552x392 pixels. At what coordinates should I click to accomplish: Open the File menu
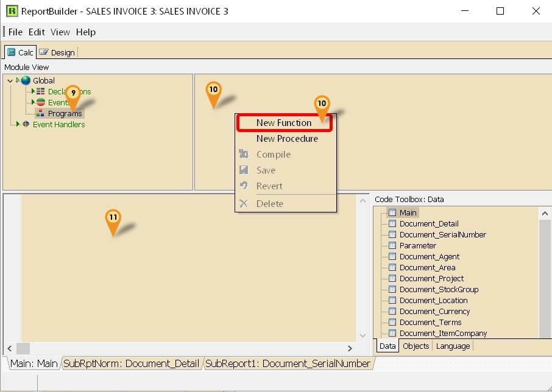click(15, 32)
